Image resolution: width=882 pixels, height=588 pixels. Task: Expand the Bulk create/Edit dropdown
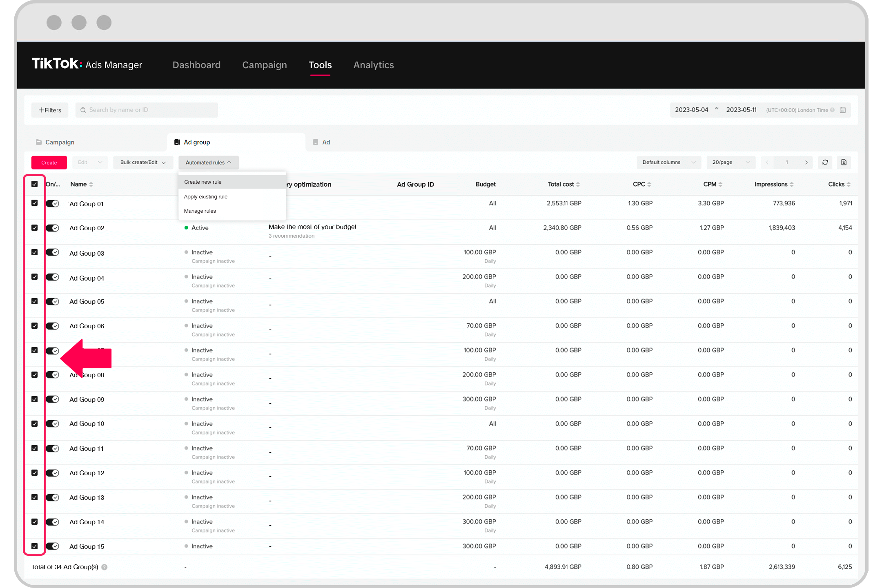click(143, 163)
